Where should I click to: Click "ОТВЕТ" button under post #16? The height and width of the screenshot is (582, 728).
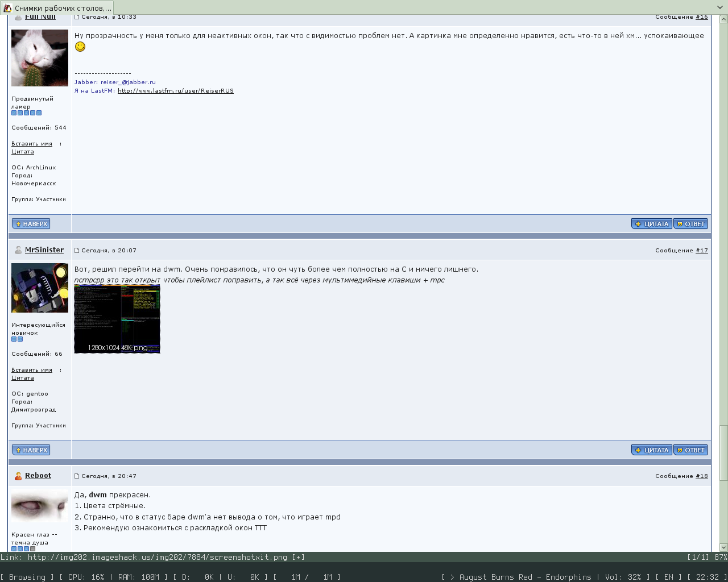pos(690,224)
